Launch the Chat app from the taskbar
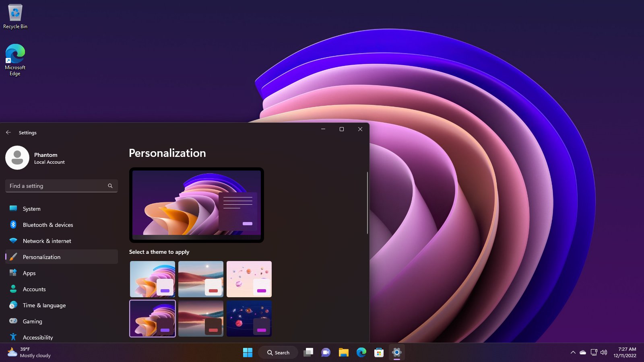The height and width of the screenshot is (362, 644). (326, 353)
